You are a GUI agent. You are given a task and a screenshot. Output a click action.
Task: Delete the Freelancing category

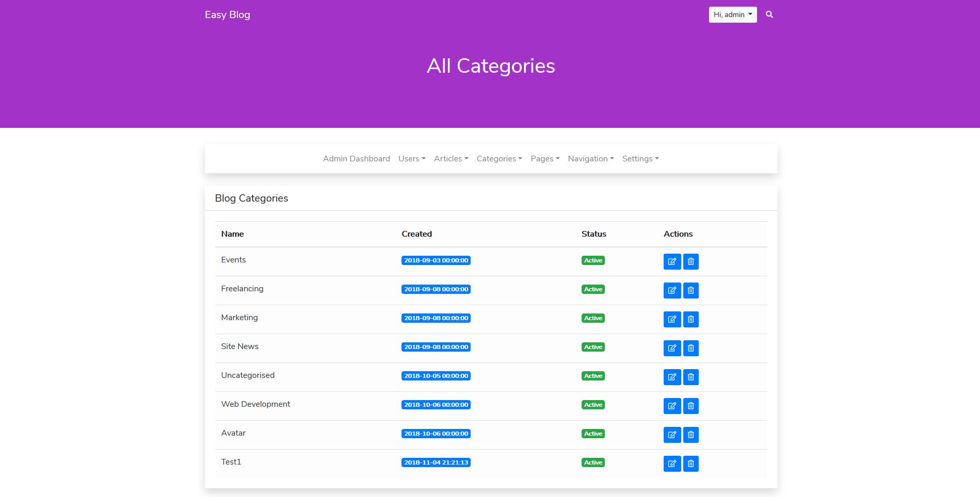coord(690,290)
